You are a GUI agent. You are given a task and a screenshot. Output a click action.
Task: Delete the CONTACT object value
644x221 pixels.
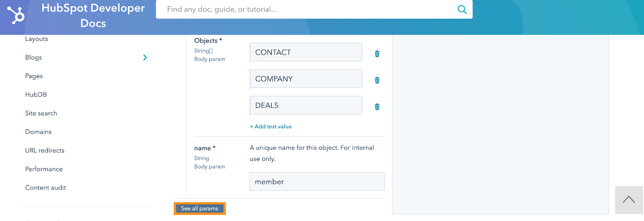click(377, 54)
